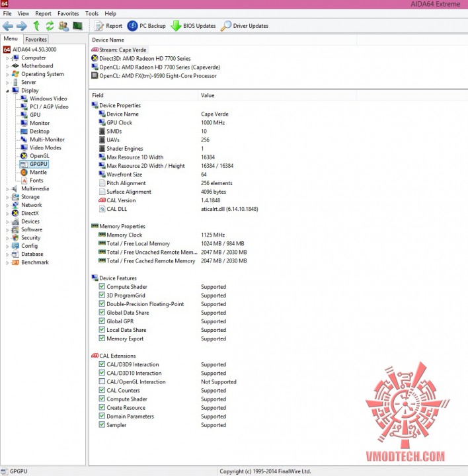Click the Report page icon in toolbar
Viewport: 468px width, 476px height.
click(x=98, y=26)
